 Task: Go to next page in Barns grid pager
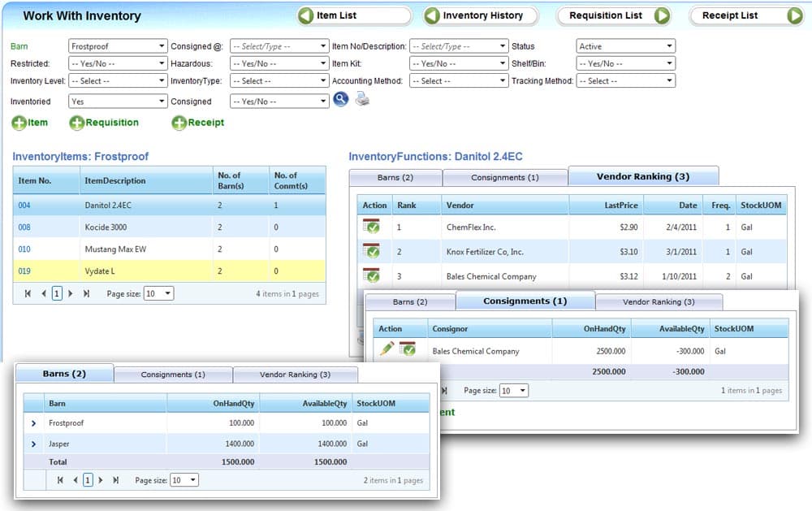coord(101,480)
